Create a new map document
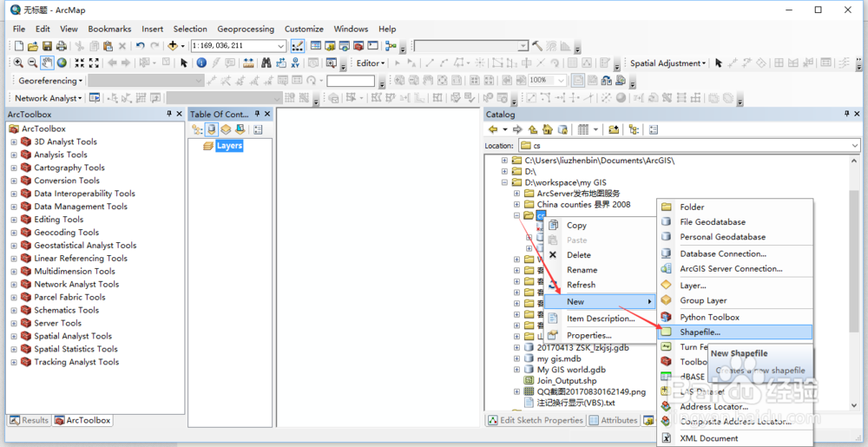 pos(19,46)
